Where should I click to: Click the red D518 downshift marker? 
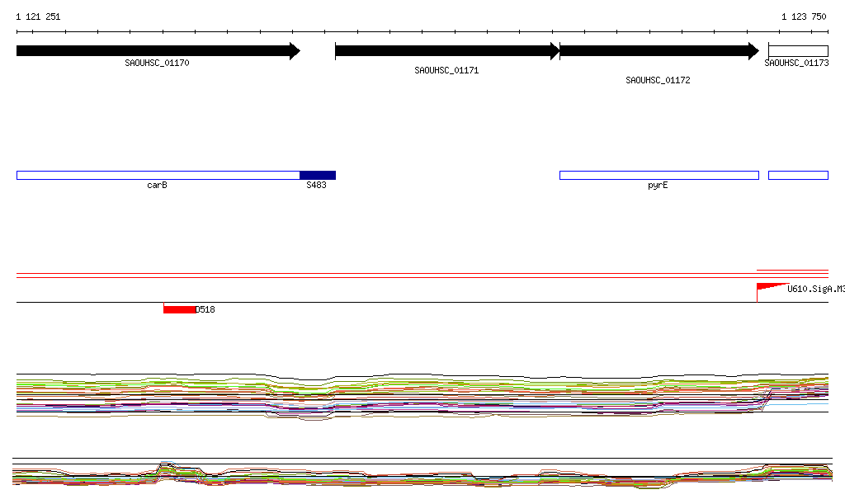pos(179,309)
